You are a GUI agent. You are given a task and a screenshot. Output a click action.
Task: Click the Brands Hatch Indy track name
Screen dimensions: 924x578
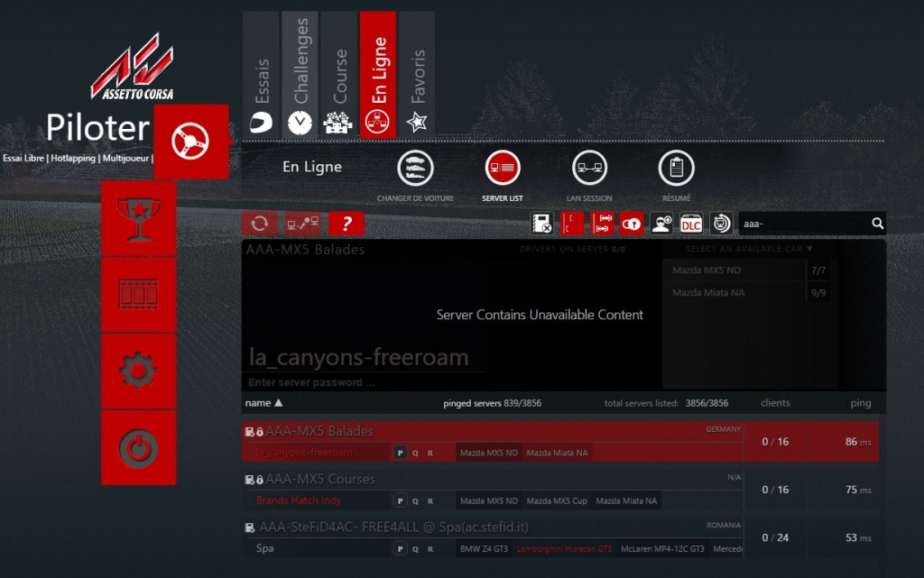pos(298,500)
